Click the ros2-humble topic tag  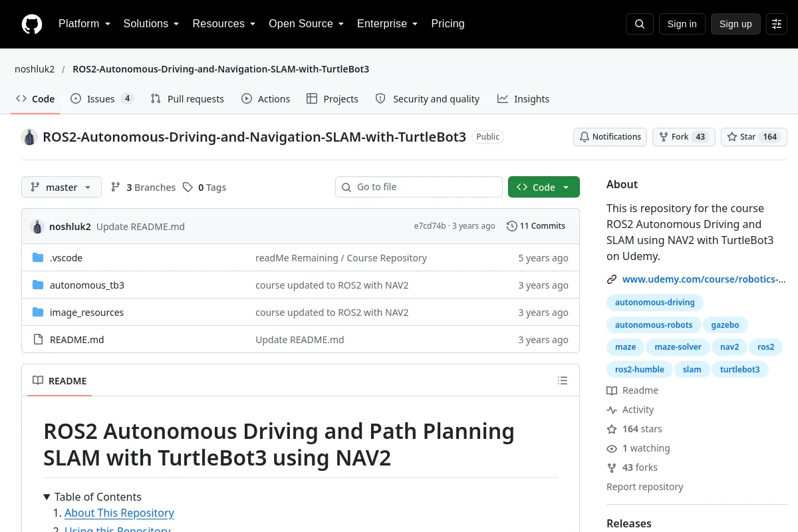[x=640, y=370]
